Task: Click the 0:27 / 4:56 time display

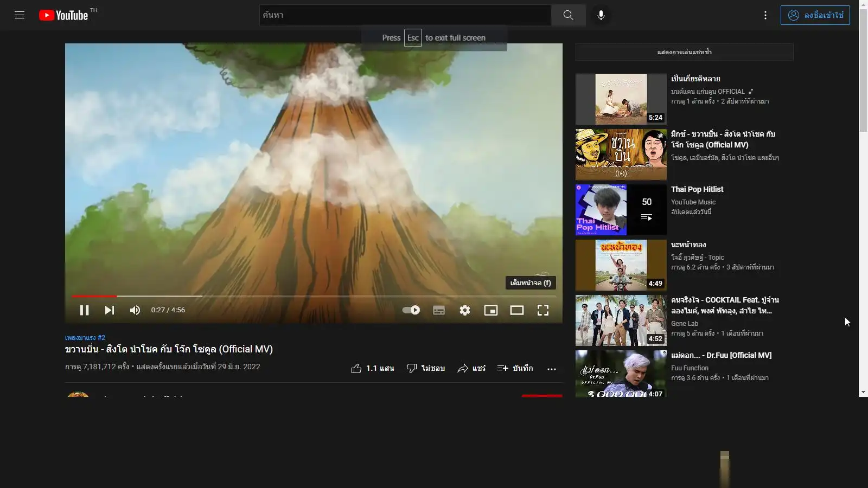Action: (x=168, y=310)
